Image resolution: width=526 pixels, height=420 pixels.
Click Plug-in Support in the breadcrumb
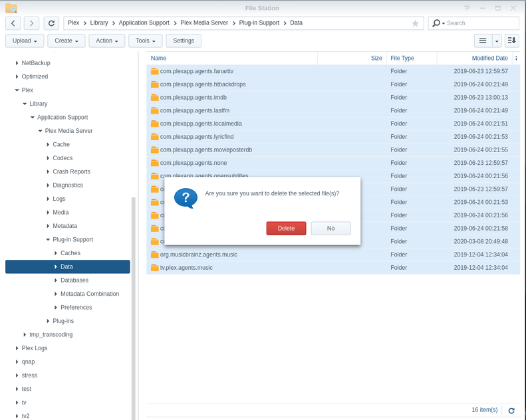(259, 23)
